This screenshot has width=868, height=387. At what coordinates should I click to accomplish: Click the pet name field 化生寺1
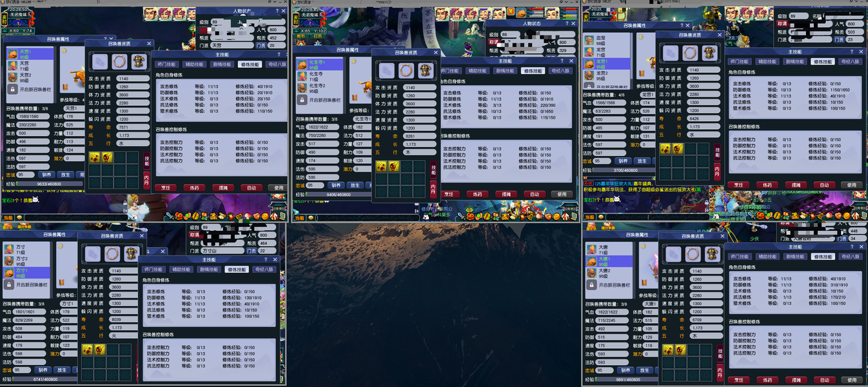click(x=362, y=119)
